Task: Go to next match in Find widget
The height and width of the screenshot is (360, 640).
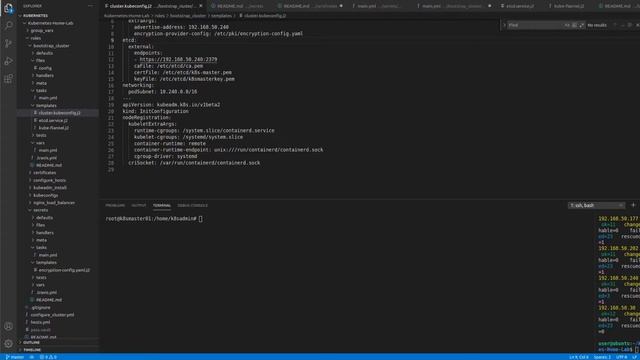Action: pos(622,25)
